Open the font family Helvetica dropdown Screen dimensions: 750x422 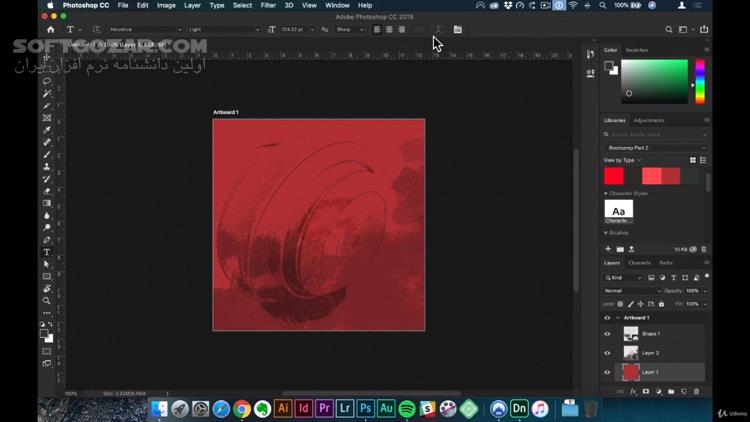[145, 29]
